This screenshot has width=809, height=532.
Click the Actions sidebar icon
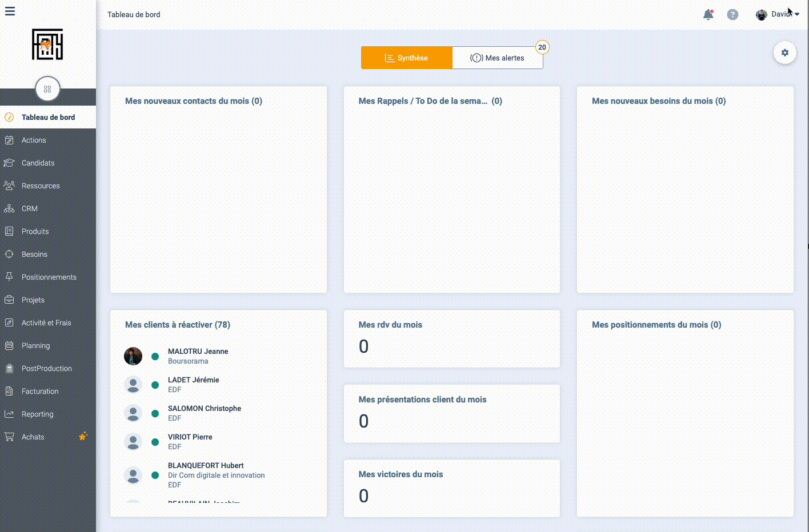pyautogui.click(x=9, y=140)
